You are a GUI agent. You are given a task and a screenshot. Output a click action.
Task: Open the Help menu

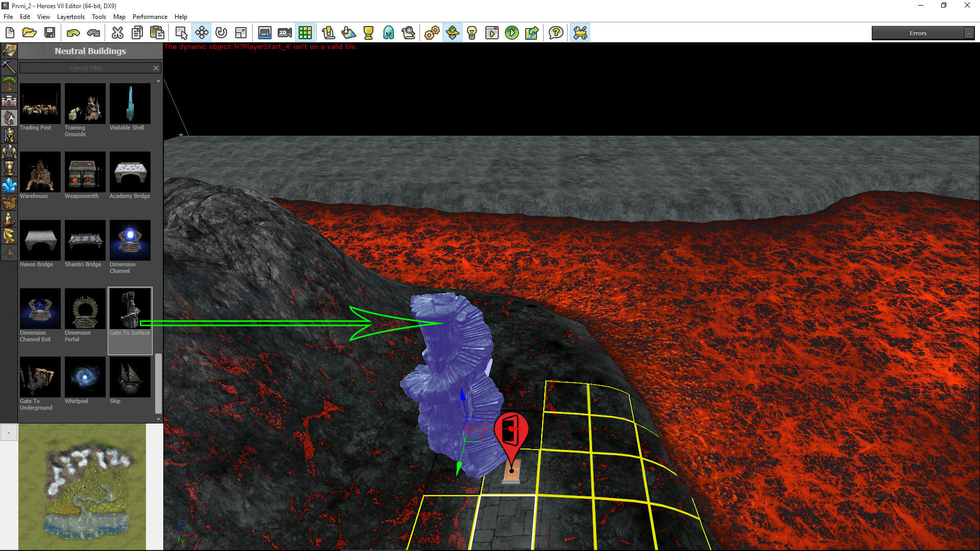coord(181,17)
